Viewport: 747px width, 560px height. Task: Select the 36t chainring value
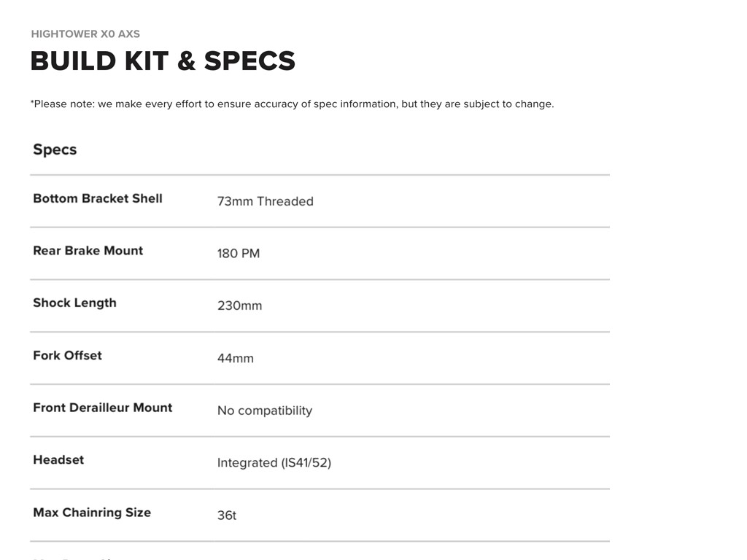227,516
